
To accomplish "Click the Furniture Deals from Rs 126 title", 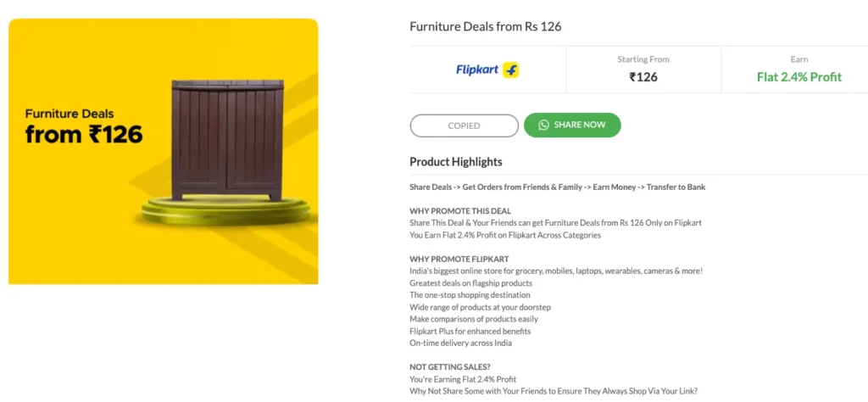I will click(486, 26).
